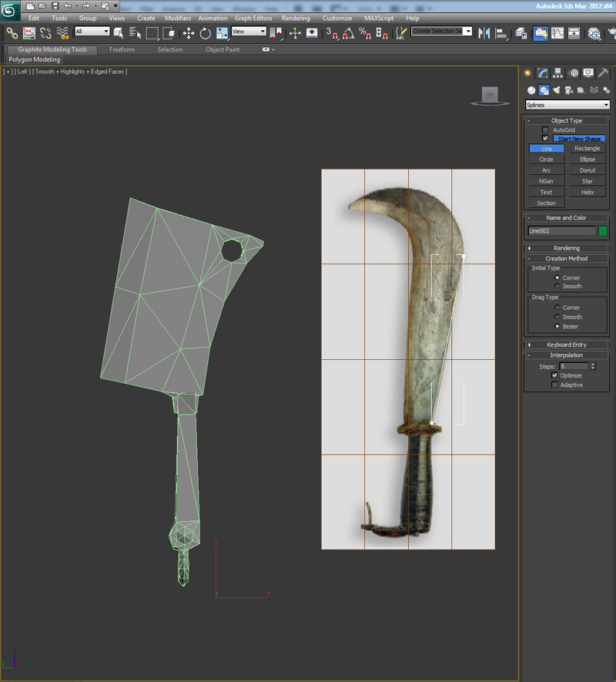Click the Mirror tool in toolbar
The image size is (616, 682).
(x=484, y=33)
